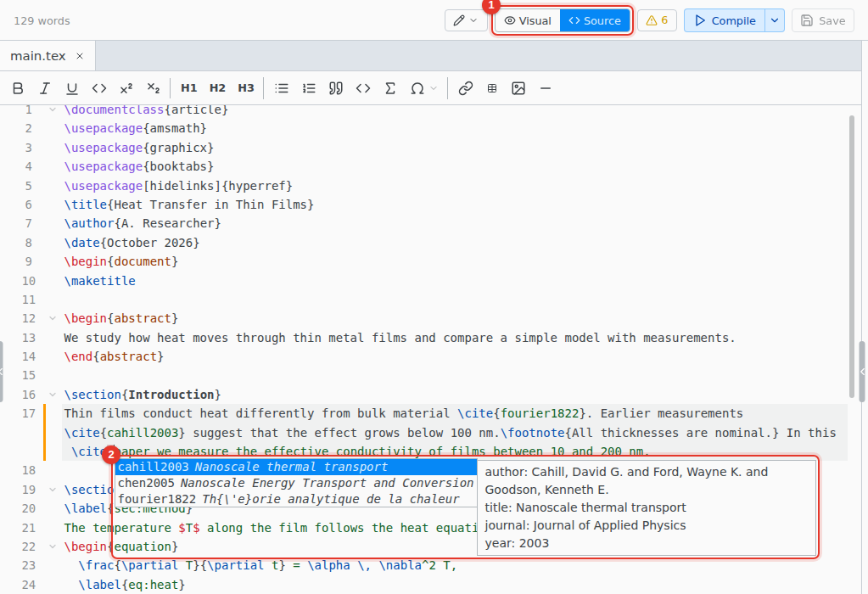Show the 6 warnings
Viewport: 868px width, 594px height.
coord(657,20)
